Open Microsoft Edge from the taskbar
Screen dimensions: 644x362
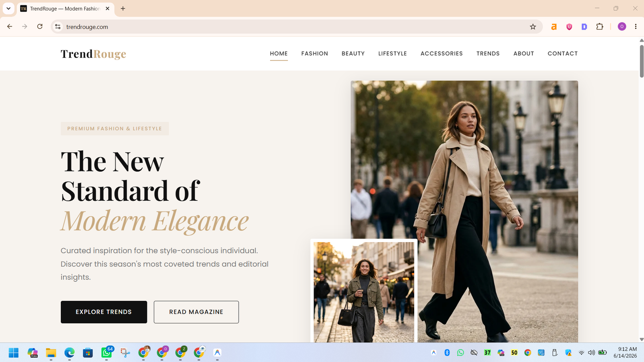point(69,353)
